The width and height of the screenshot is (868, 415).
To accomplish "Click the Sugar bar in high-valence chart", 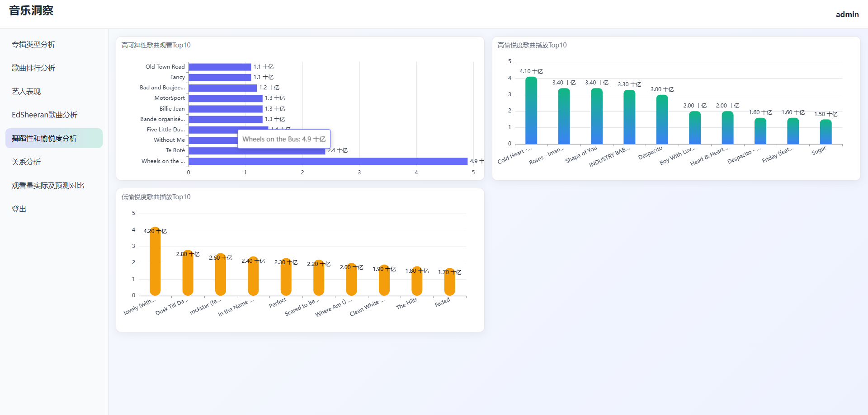I will [826, 132].
